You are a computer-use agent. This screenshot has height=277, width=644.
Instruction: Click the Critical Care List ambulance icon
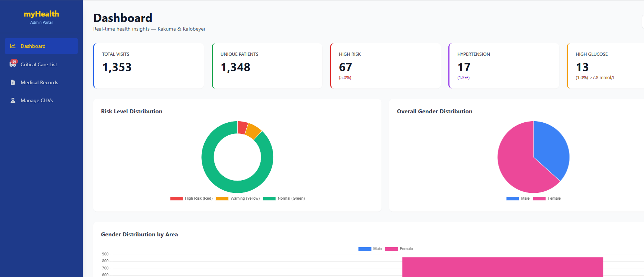pyautogui.click(x=13, y=64)
